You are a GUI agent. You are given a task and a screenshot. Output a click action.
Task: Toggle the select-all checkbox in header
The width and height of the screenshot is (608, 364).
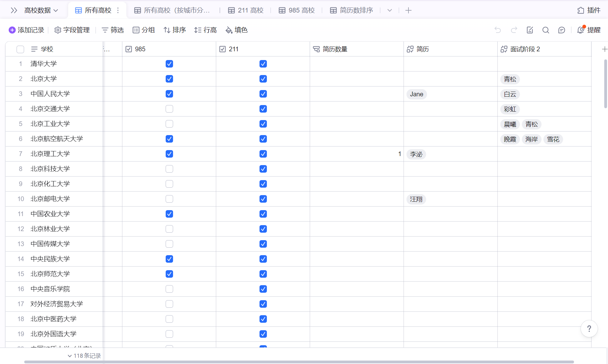tap(20, 49)
